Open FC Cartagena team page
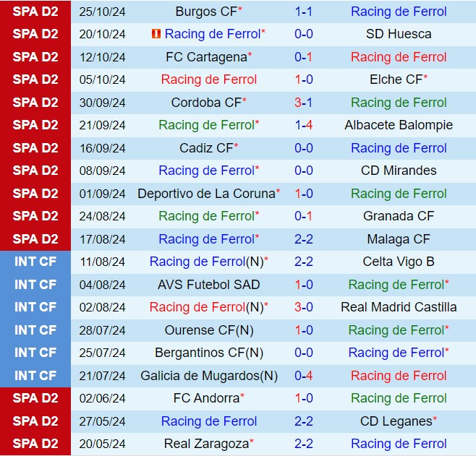Screen dimensions: 476x456 pos(205,57)
